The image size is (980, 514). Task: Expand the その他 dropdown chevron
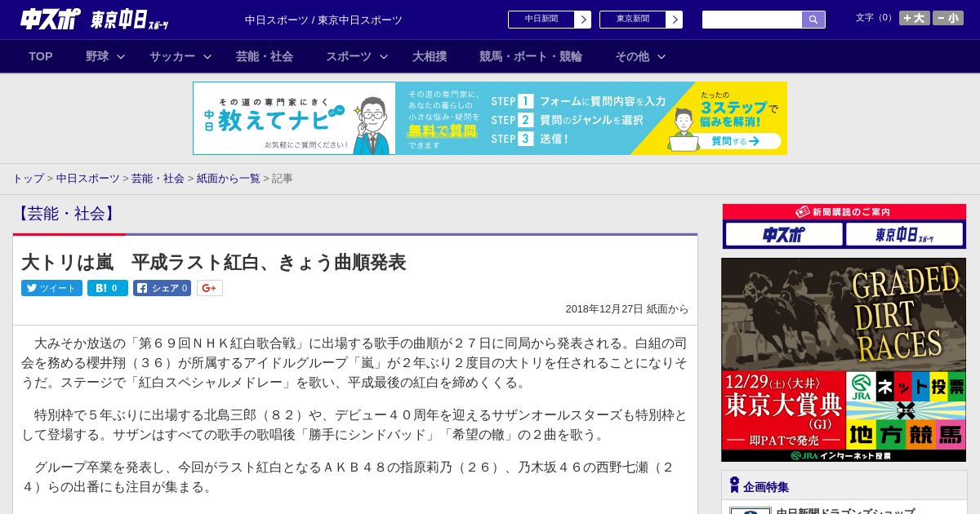(661, 56)
